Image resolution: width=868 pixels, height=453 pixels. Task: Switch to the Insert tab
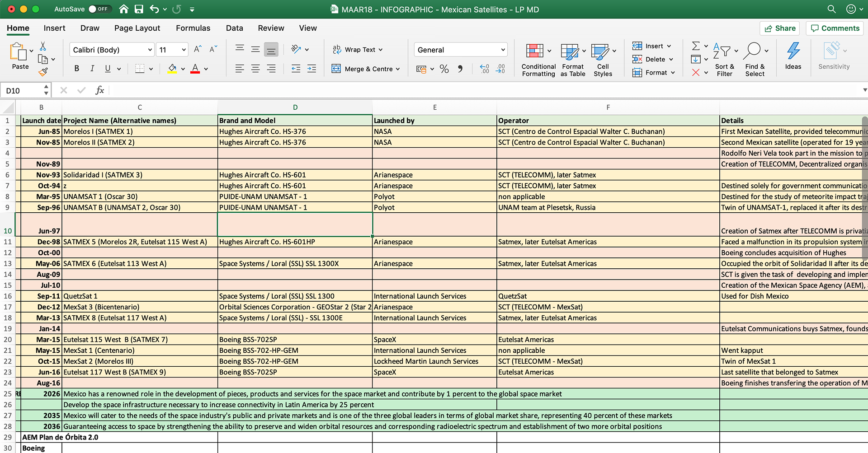coord(54,28)
